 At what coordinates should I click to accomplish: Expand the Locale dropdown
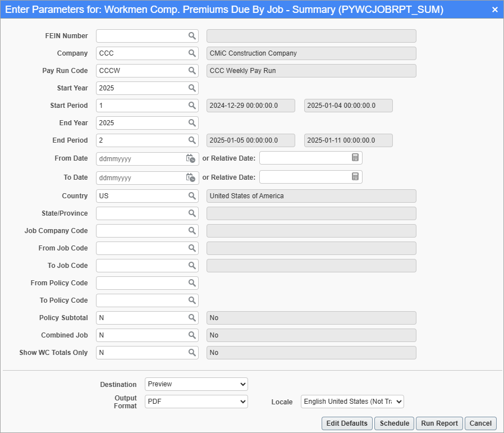[x=352, y=402]
